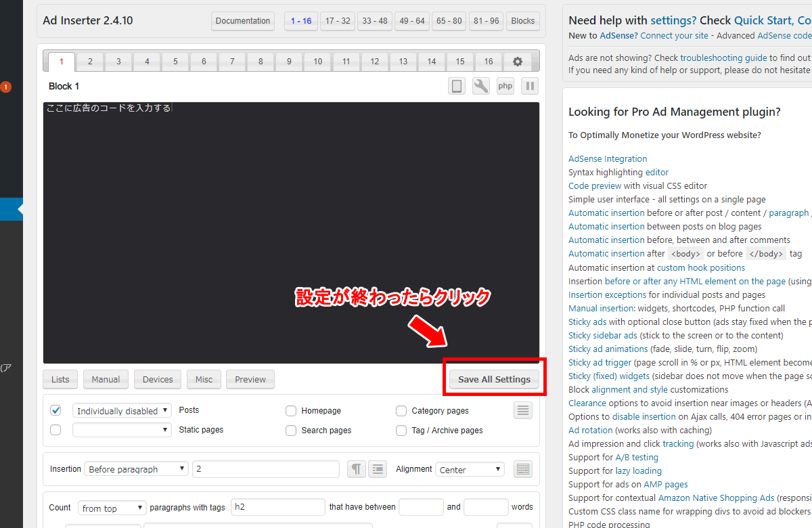The height and width of the screenshot is (528, 812).
Task: Click the paragraph clearance icon beside the pilcrow
Action: pos(378,469)
